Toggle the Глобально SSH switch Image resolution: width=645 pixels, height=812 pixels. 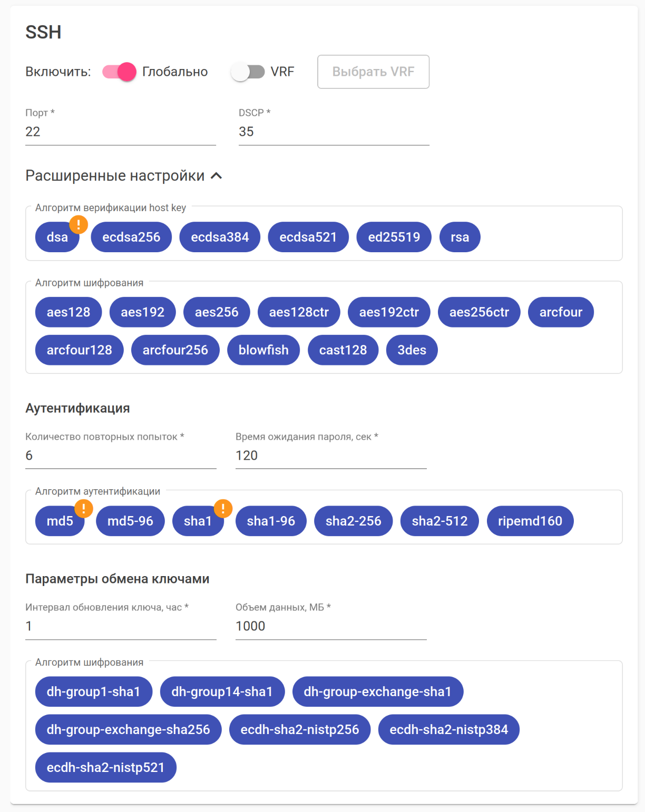(x=120, y=72)
